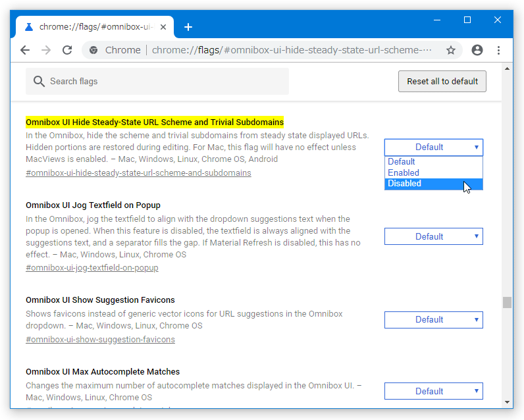Bookmark this page with the star
Image resolution: width=524 pixels, height=420 pixels.
coord(451,50)
